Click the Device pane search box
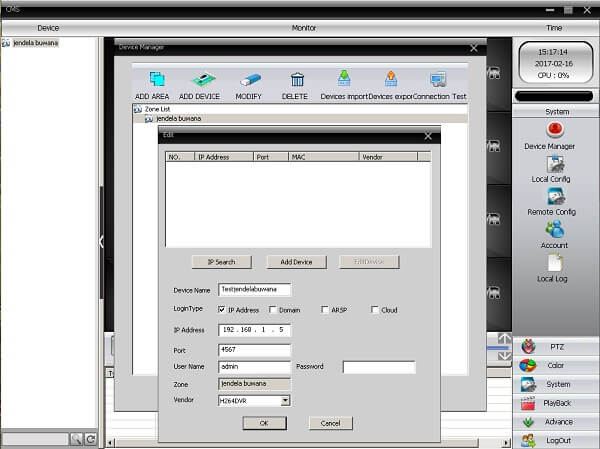 coord(35,439)
